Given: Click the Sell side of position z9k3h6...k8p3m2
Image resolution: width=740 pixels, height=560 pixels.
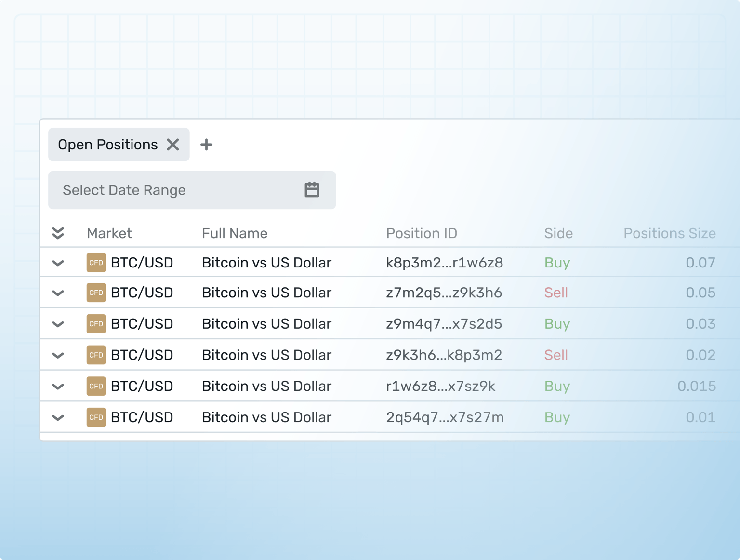Looking at the screenshot, I should pyautogui.click(x=556, y=355).
